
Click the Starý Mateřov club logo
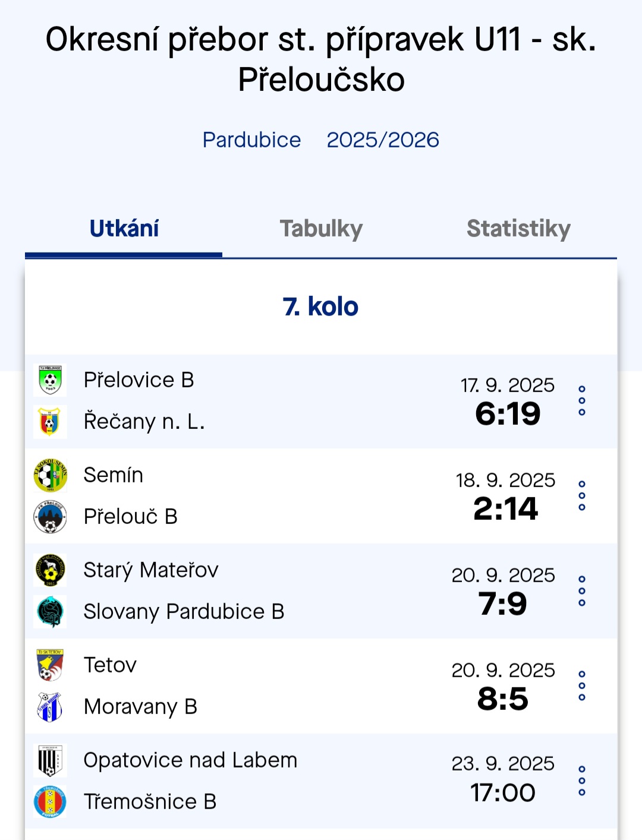tap(50, 570)
